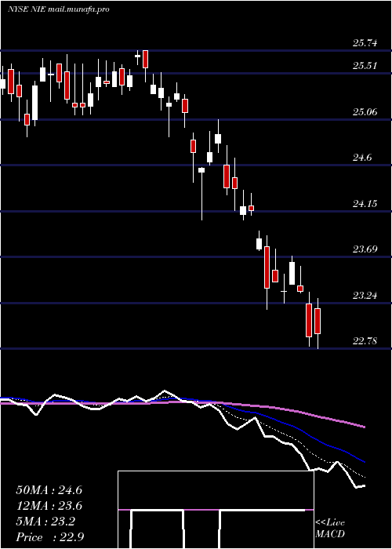Screen dimensions: 392x549
Task: Select the 25.51 price level label
Action: tap(365, 66)
